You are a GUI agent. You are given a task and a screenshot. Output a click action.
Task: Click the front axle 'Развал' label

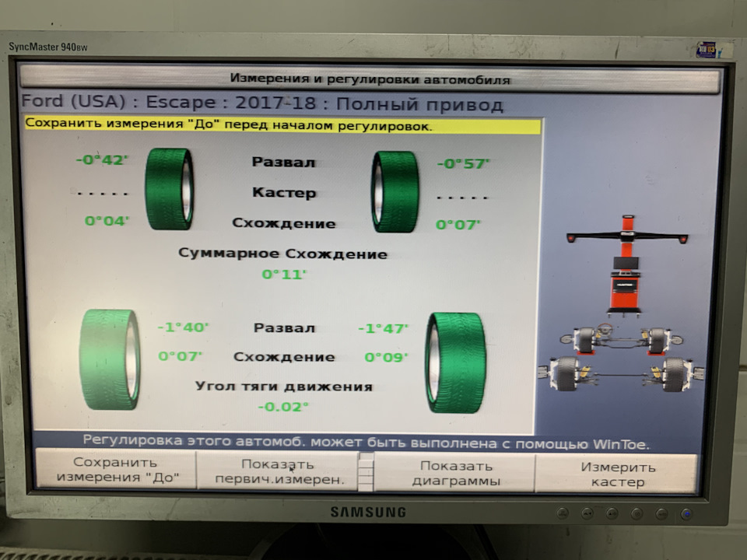283,163
